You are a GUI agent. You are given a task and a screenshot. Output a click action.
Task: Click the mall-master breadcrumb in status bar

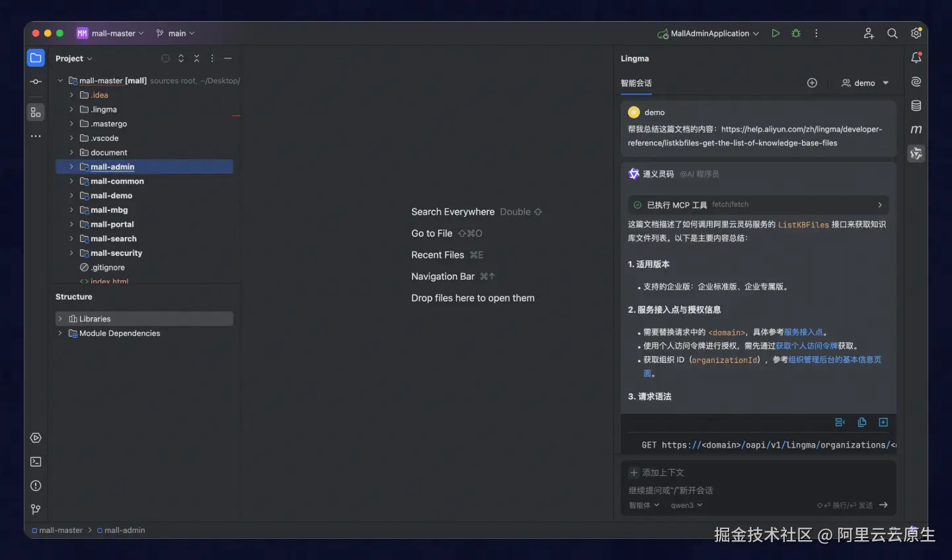click(x=58, y=530)
